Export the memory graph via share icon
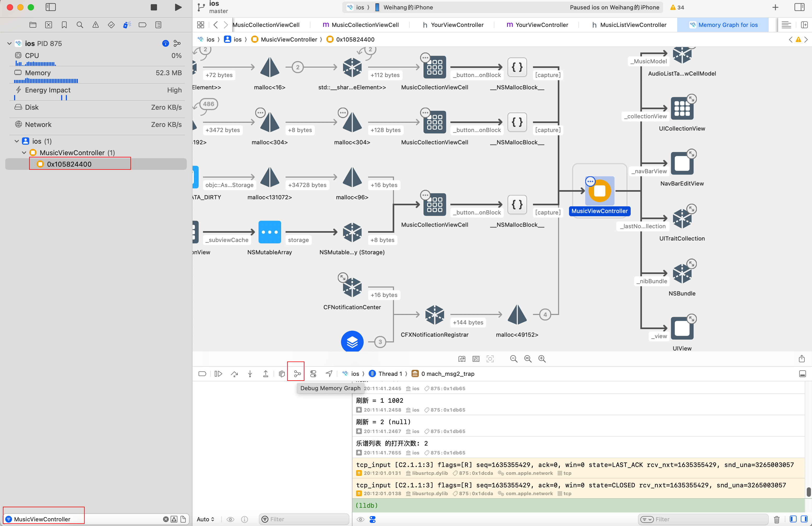Image resolution: width=812 pixels, height=526 pixels. [x=802, y=359]
